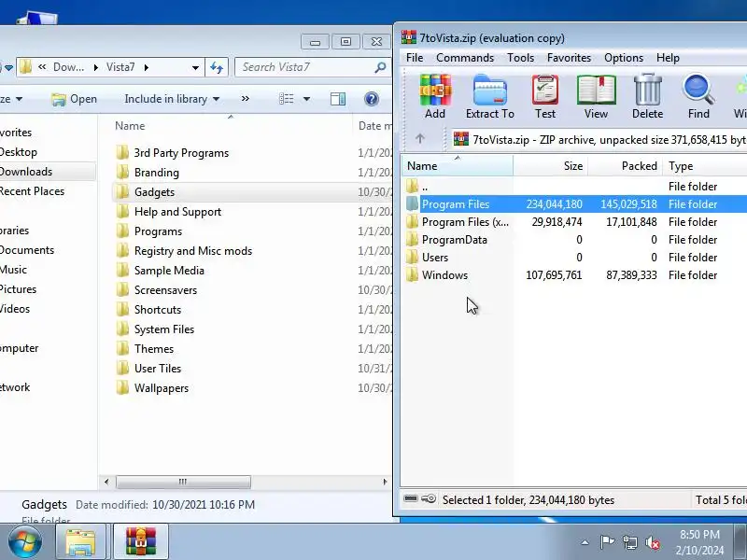
Task: Select Program Files (x... row in archive
Action: (x=574, y=222)
